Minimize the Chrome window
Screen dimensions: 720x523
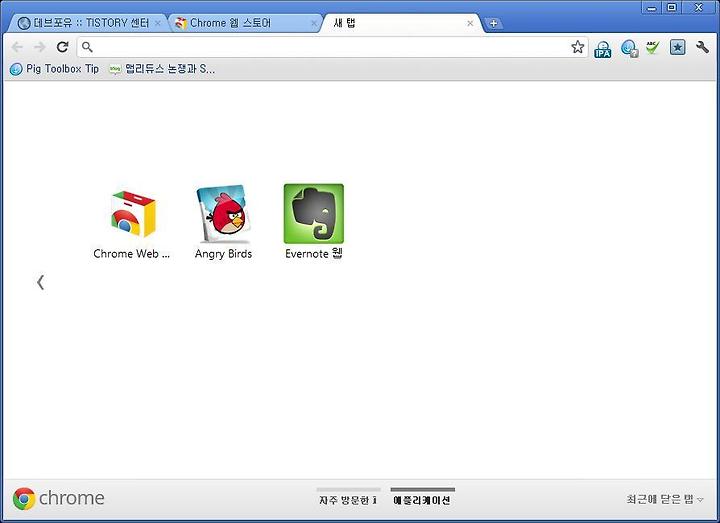point(652,8)
